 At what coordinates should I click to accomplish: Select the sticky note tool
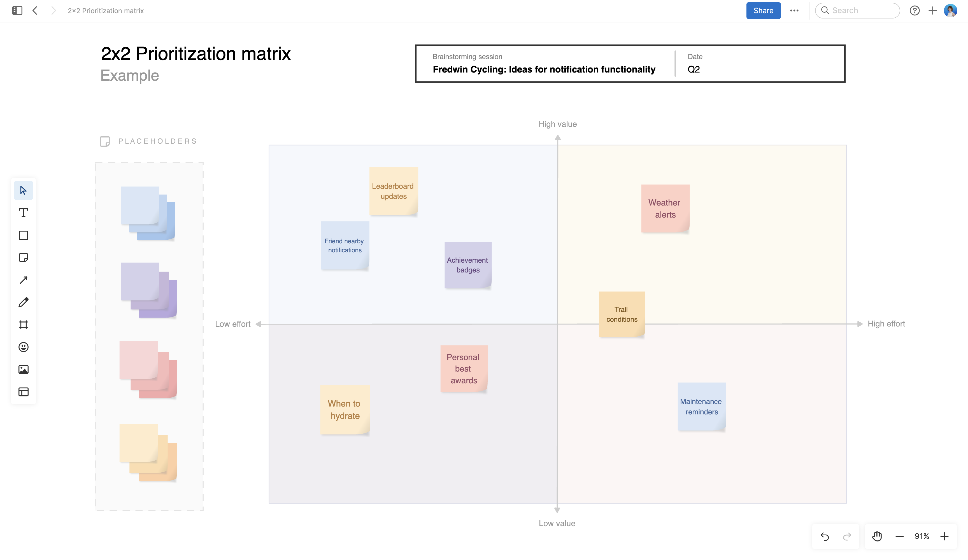24,258
